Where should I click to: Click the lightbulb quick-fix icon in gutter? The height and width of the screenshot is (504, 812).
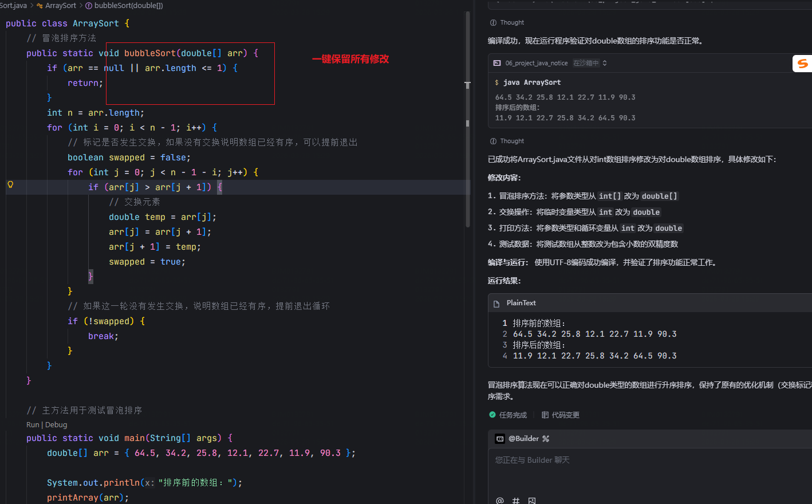click(10, 184)
